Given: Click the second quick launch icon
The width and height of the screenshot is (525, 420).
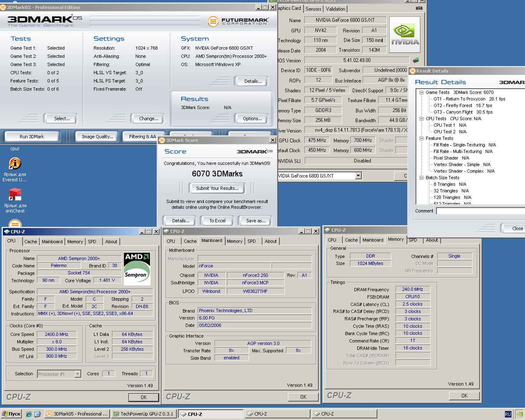Looking at the screenshot, I should pos(37,414).
